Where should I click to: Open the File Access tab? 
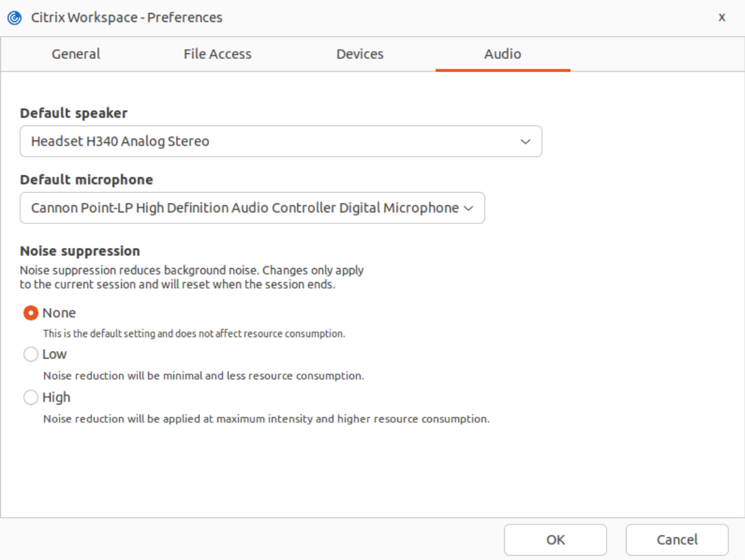click(217, 54)
